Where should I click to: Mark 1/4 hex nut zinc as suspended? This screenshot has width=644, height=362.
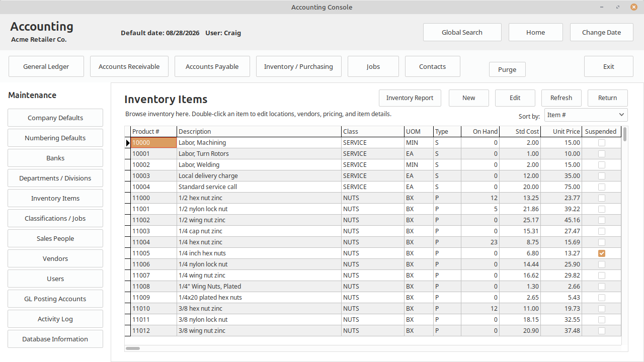click(601, 242)
